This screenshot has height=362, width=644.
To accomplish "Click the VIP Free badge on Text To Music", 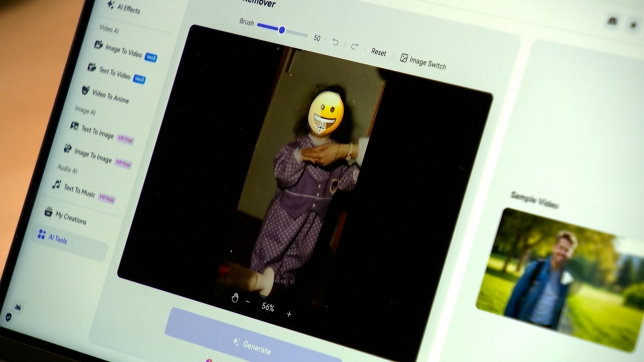I will click(x=107, y=199).
